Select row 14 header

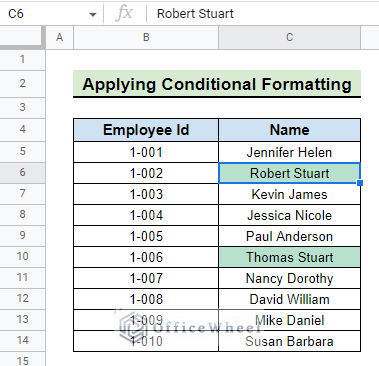click(22, 341)
